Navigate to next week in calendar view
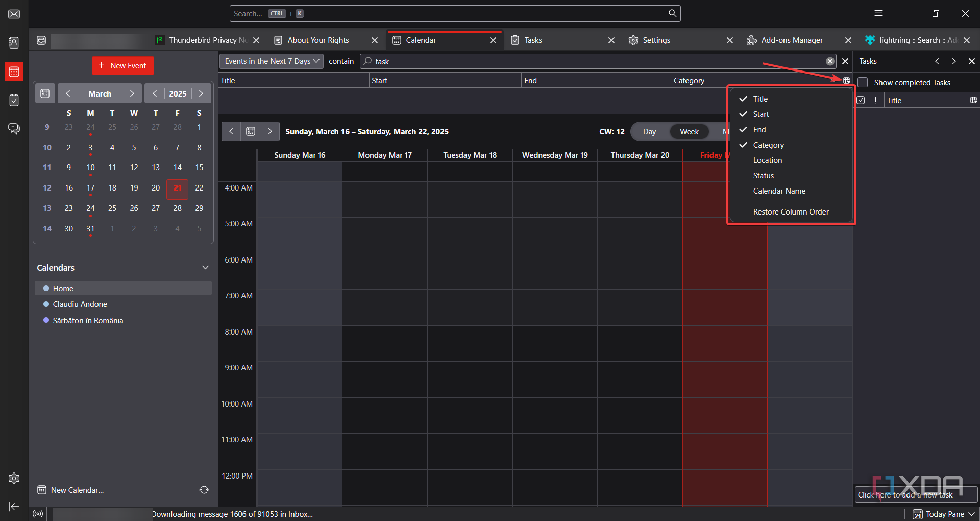The image size is (980, 521). (x=270, y=131)
